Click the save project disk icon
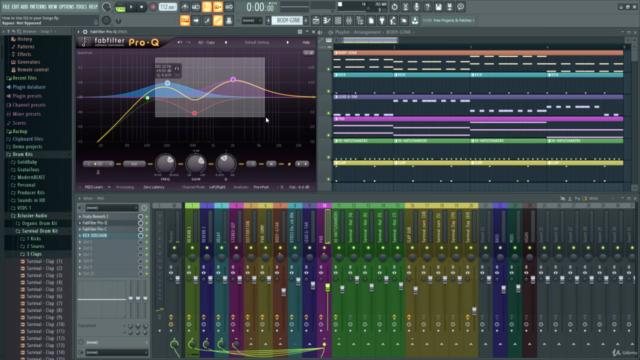 click(438, 7)
